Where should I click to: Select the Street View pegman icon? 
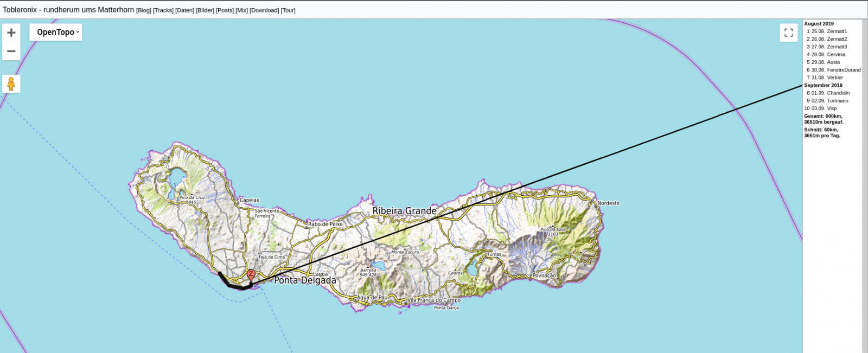coord(11,84)
